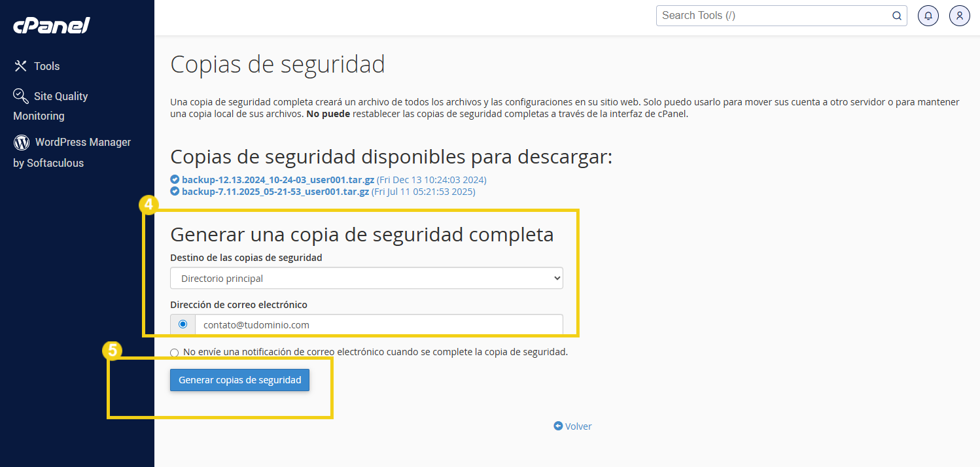The height and width of the screenshot is (467, 980).
Task: Select the no email notification radio option
Action: (174, 353)
